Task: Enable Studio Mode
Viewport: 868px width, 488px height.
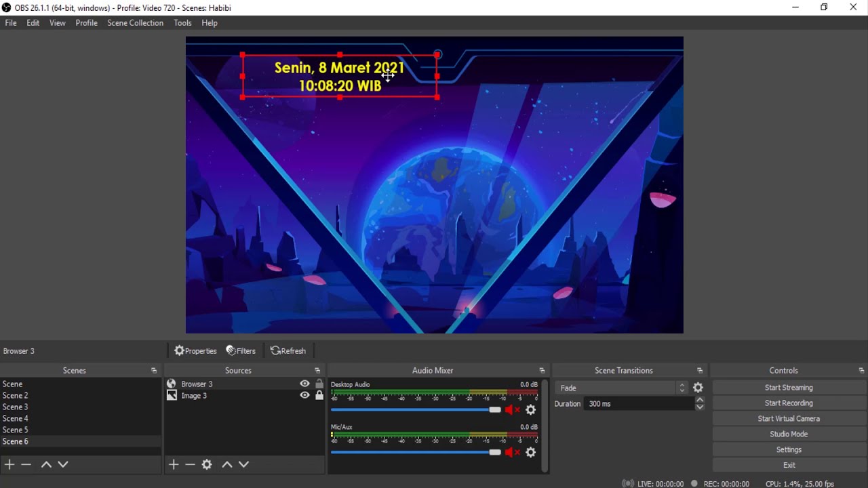Action: [789, 434]
